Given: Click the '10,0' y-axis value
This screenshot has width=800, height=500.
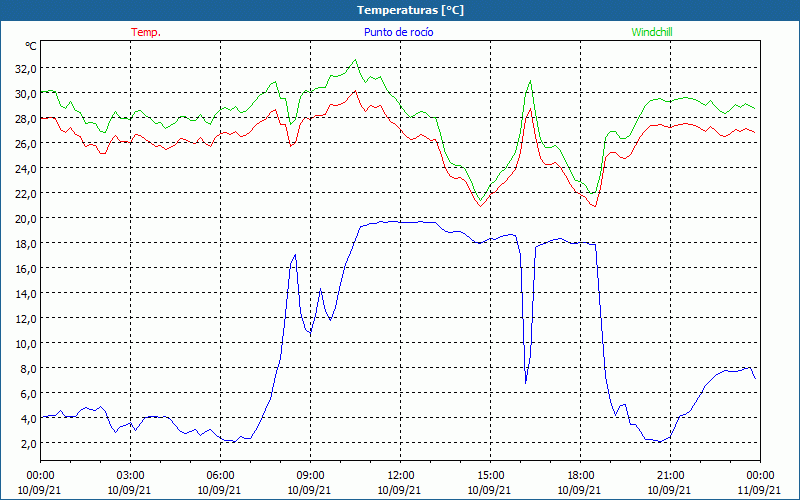Looking at the screenshot, I should pyautogui.click(x=26, y=343).
